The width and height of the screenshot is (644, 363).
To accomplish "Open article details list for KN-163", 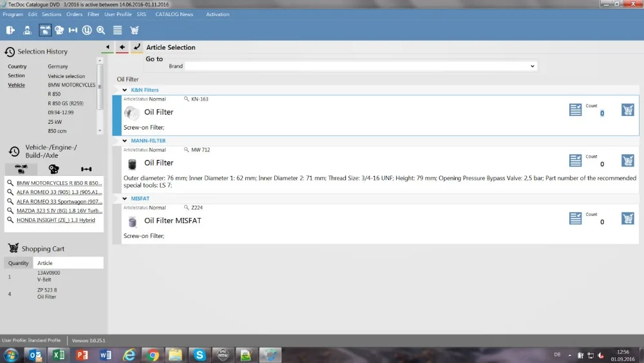I will [x=575, y=110].
